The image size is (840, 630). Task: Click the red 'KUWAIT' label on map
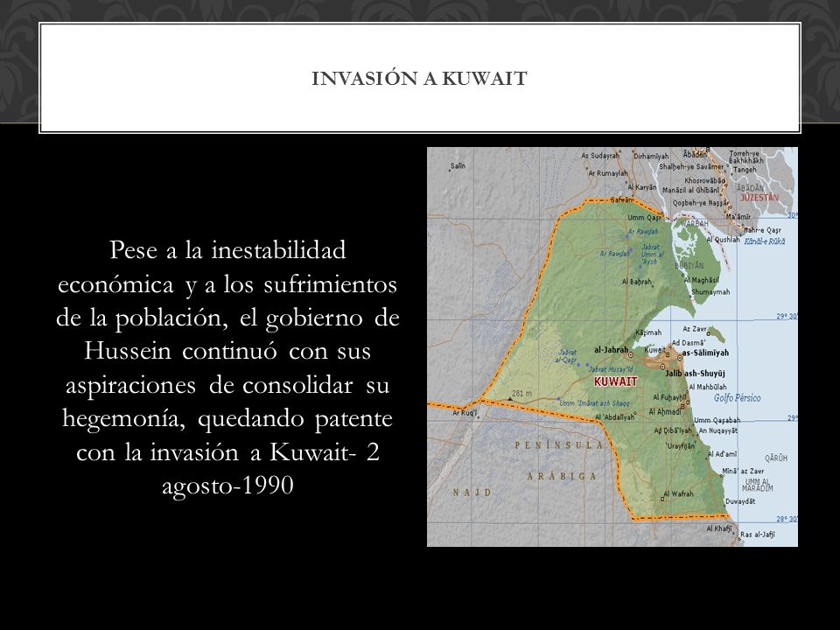pos(615,381)
